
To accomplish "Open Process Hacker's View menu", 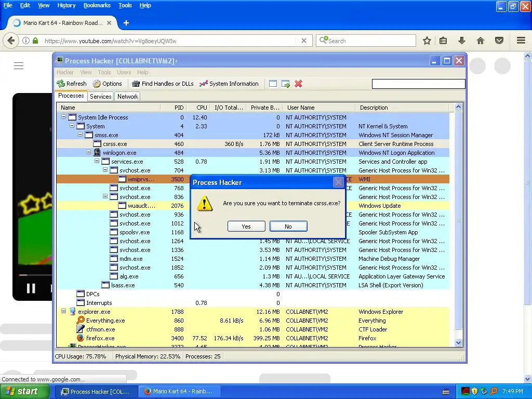I will (86, 72).
